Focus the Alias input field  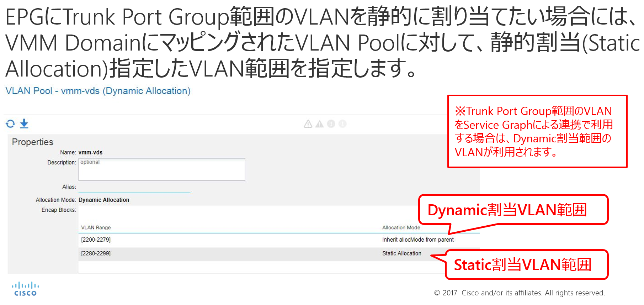pos(134,187)
